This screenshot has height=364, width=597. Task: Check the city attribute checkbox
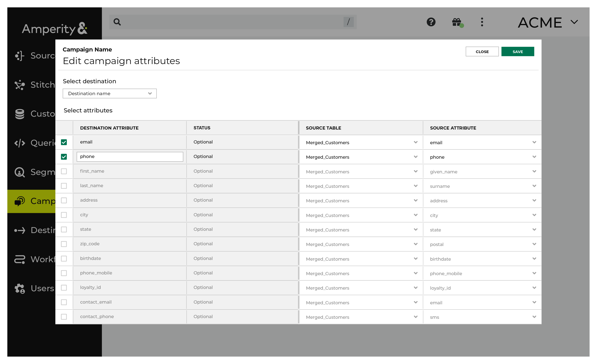tap(64, 215)
